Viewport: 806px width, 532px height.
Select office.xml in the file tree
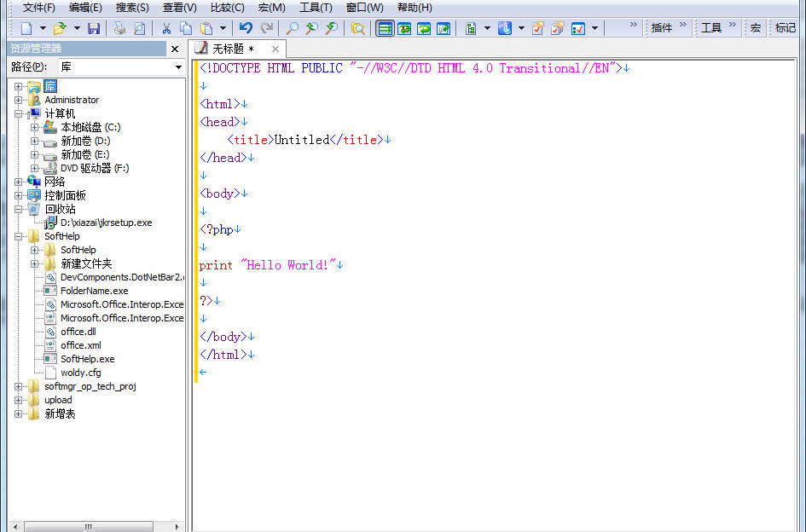coord(81,345)
